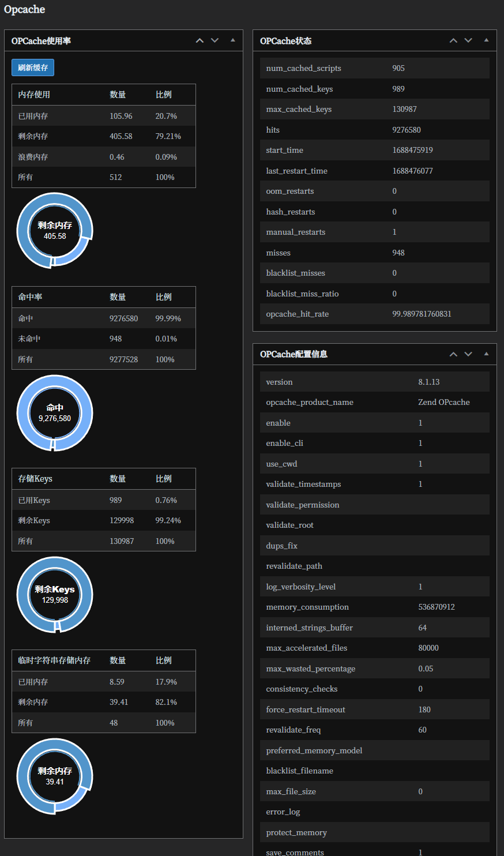Click the move-up arrow on OPCache状态 panel
504x856 pixels.
[453, 40]
